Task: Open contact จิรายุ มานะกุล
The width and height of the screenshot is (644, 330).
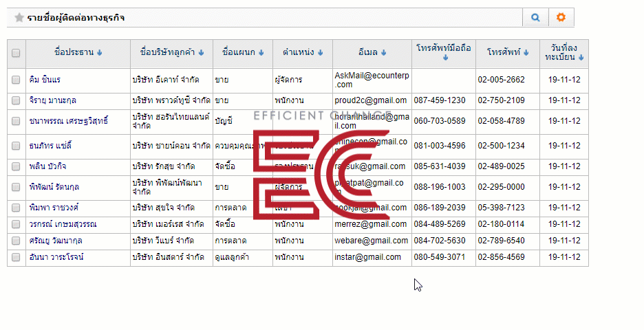Action: click(x=52, y=100)
